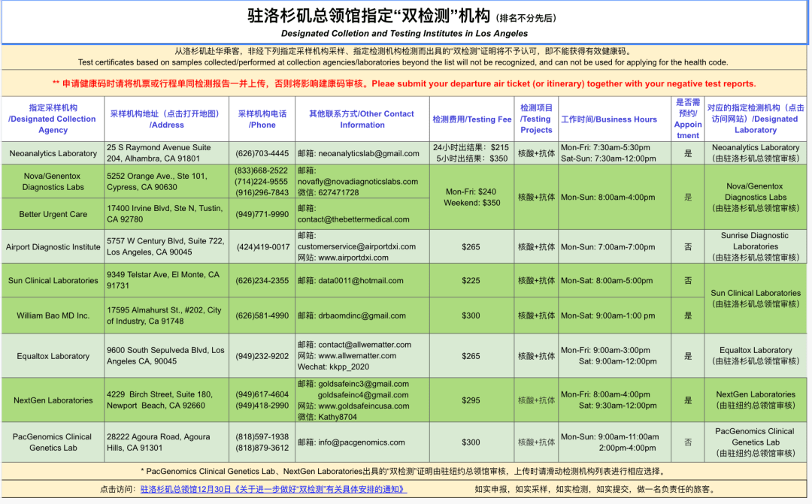Click the website www.goldsafeincusa.com

364,405
